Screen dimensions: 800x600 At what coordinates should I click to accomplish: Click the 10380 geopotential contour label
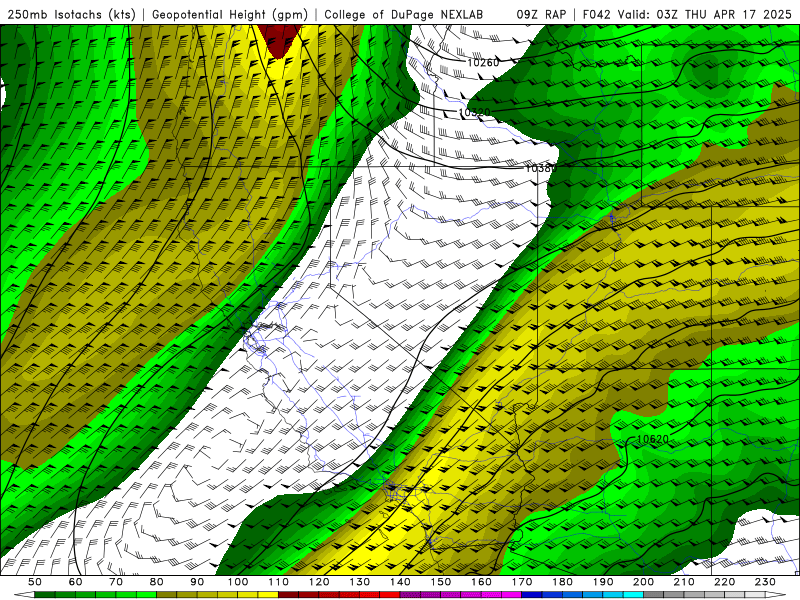point(541,168)
